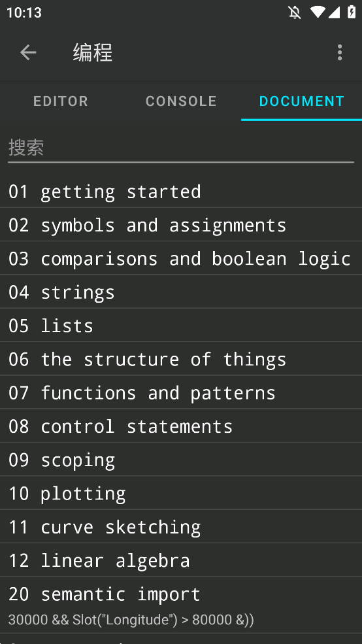
Task: Open 06 the structure of things
Action: pyautogui.click(x=181, y=360)
